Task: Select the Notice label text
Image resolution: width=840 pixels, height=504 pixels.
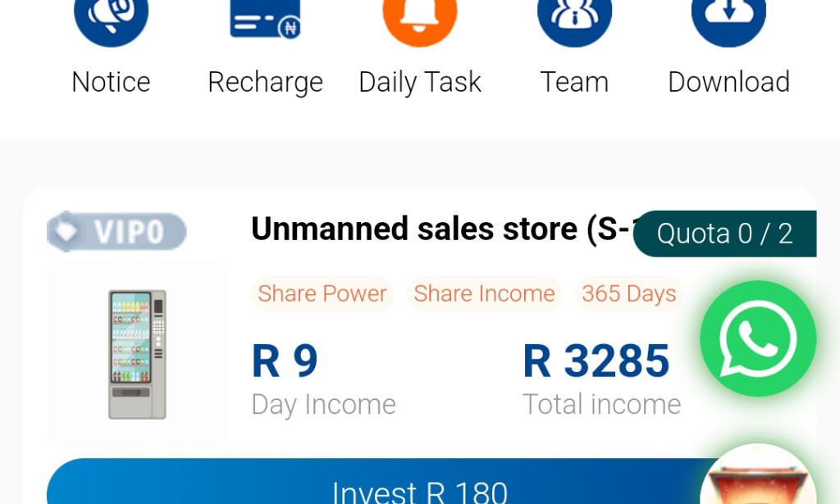Action: coord(111,81)
